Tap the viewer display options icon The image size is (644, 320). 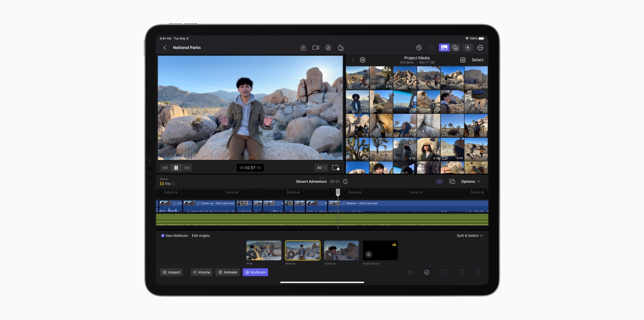pyautogui.click(x=336, y=168)
